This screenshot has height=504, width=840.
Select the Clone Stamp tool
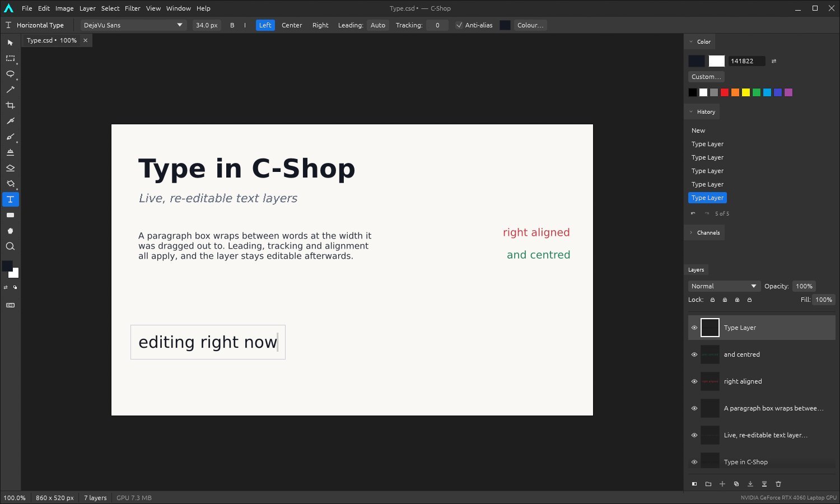point(10,152)
